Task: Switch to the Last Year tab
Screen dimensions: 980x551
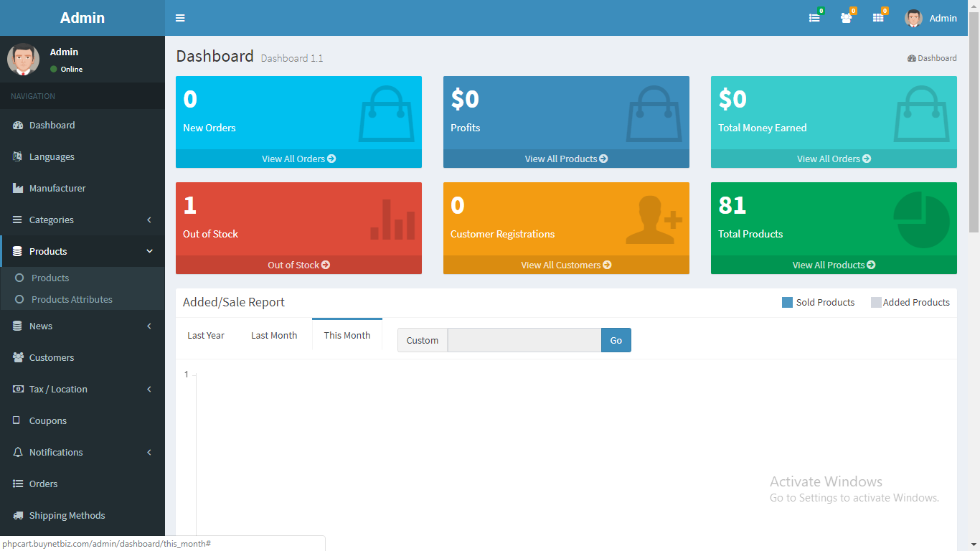Action: point(206,335)
